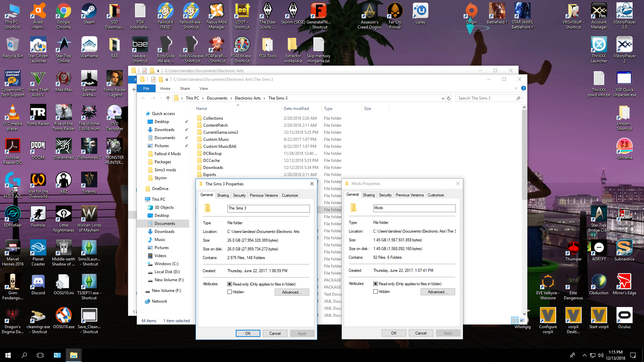Toggle Read-only in The Sims 3 Properties
The image size is (644, 362).
229,284
